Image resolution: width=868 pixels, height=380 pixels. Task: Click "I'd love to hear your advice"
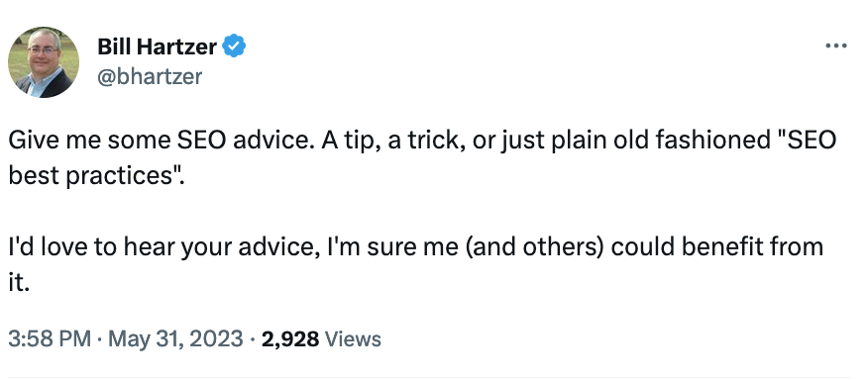coord(163,247)
